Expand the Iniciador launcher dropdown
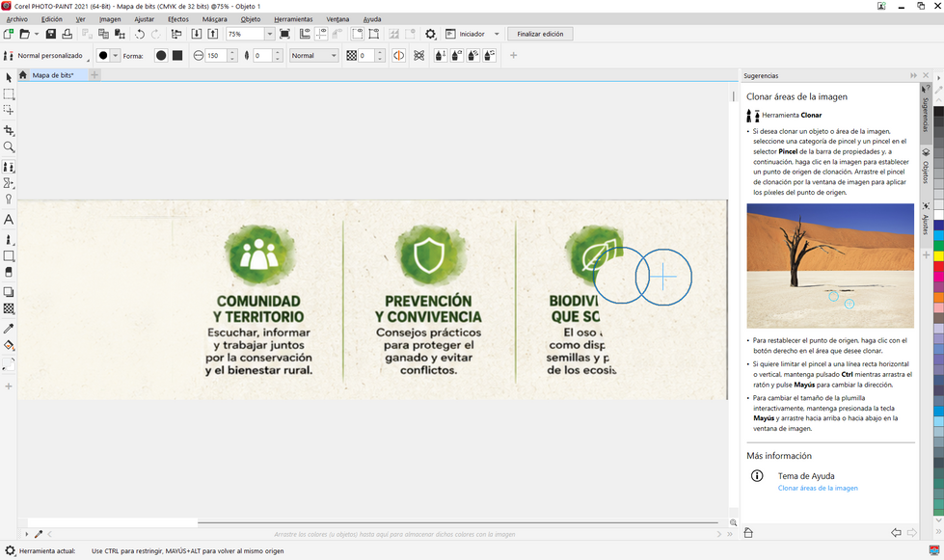 tap(497, 34)
